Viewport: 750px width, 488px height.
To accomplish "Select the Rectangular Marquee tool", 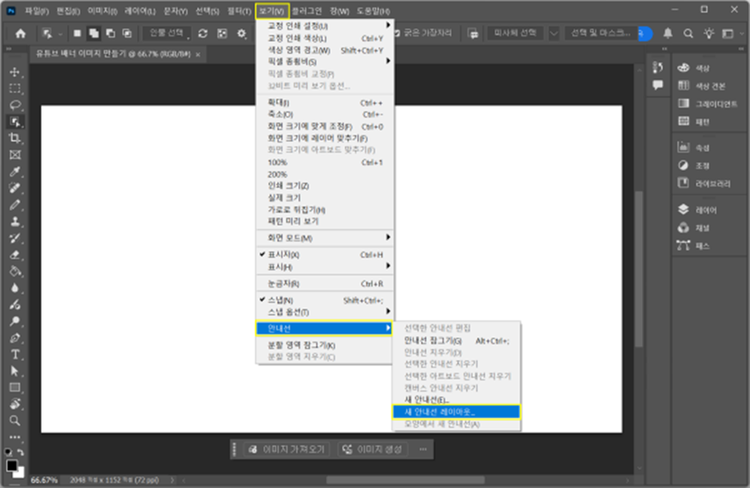I will click(15, 89).
